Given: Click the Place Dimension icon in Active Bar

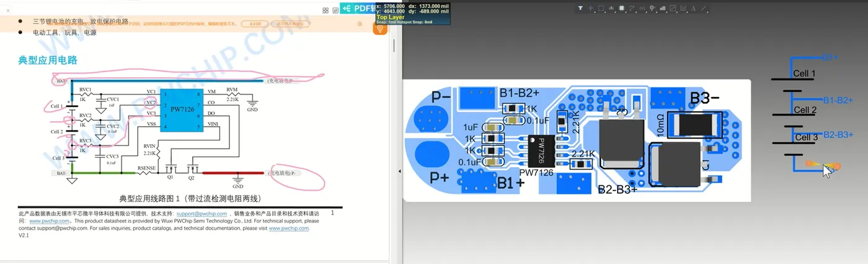Looking at the screenshot, I should 673,8.
